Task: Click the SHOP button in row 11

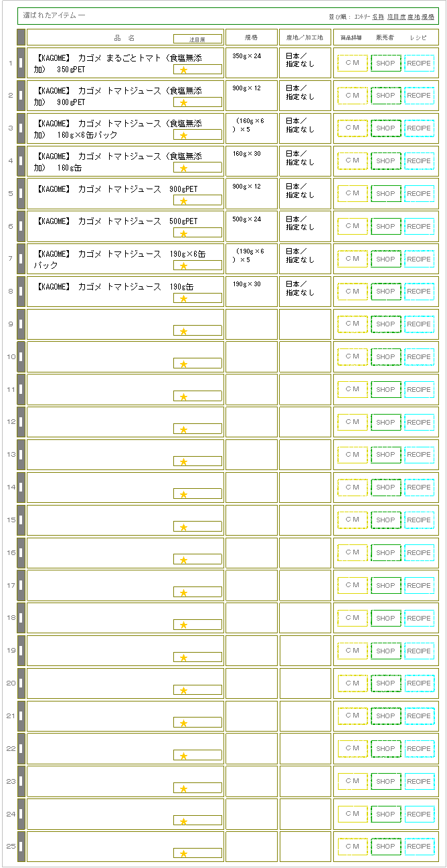Action: click(x=386, y=390)
